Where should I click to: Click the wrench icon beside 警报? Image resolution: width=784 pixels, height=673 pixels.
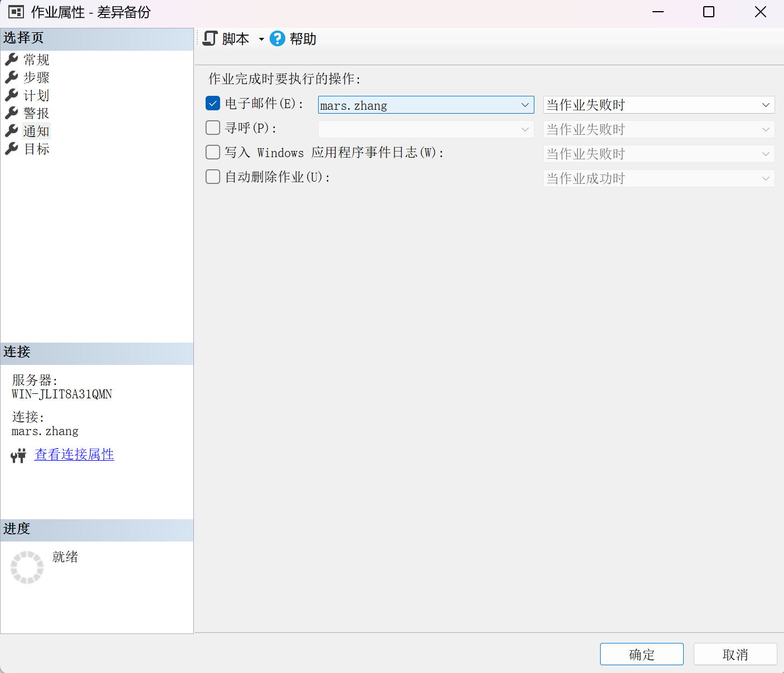[x=11, y=113]
